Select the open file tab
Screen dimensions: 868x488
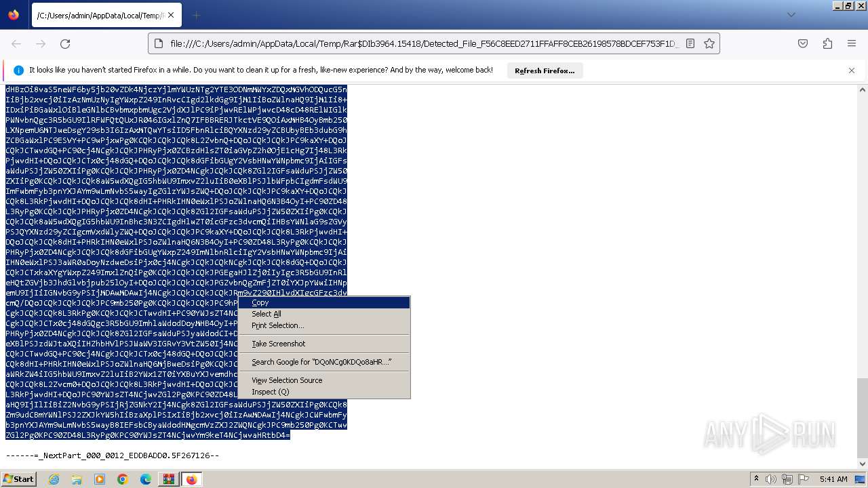point(106,15)
